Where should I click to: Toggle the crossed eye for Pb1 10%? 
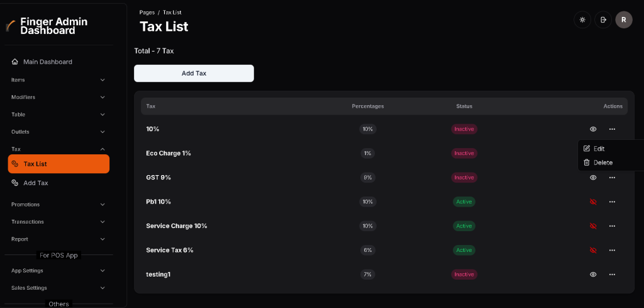pyautogui.click(x=593, y=202)
